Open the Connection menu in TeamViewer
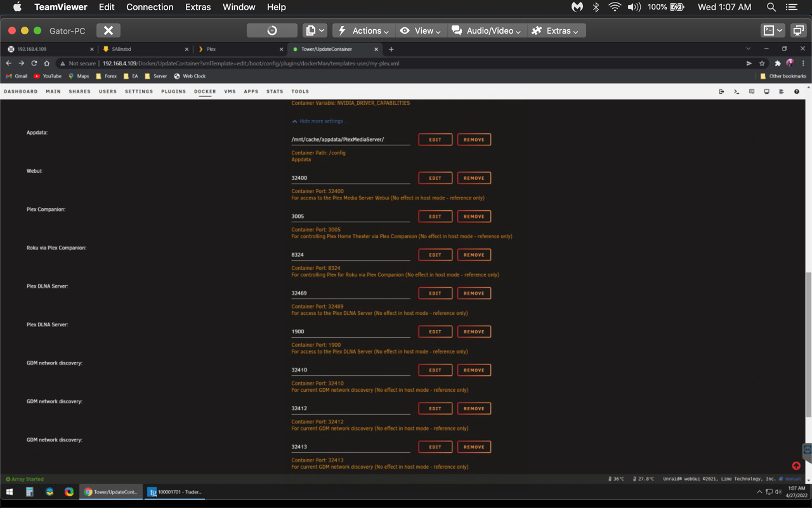The image size is (812, 508). point(150,7)
